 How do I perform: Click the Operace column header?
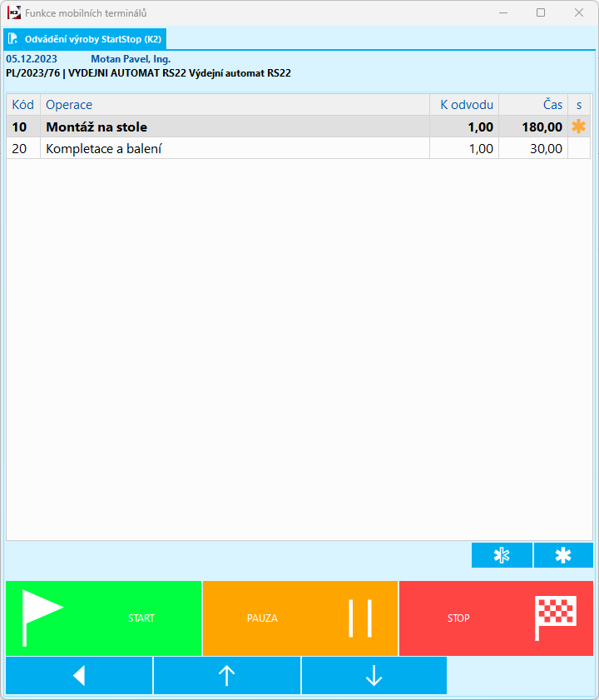(235, 105)
